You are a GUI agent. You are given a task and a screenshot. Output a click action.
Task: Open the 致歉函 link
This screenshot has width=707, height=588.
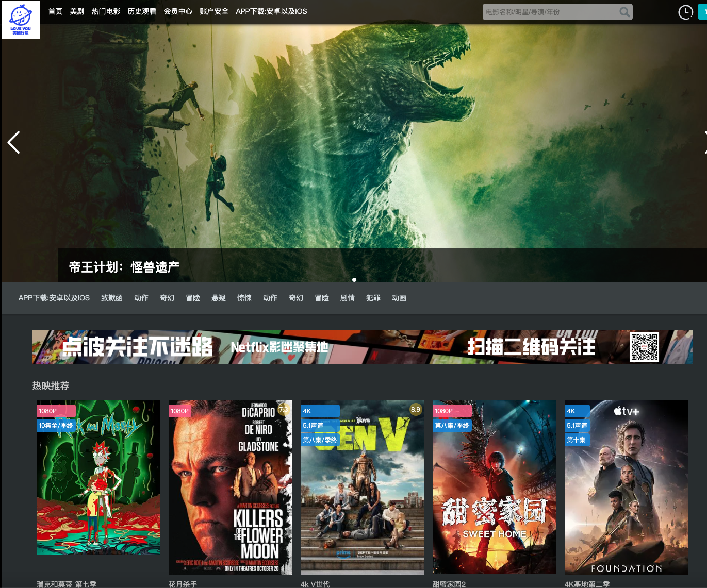coord(112,298)
